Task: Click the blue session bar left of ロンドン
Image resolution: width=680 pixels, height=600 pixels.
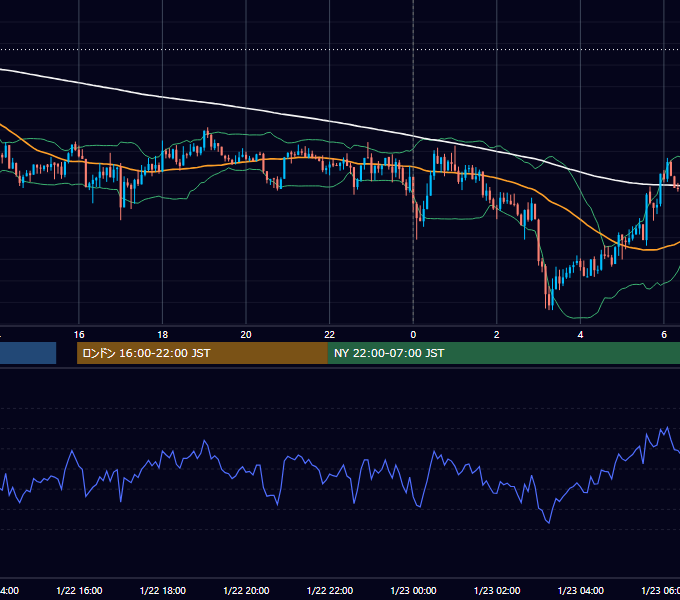Action: [x=28, y=353]
